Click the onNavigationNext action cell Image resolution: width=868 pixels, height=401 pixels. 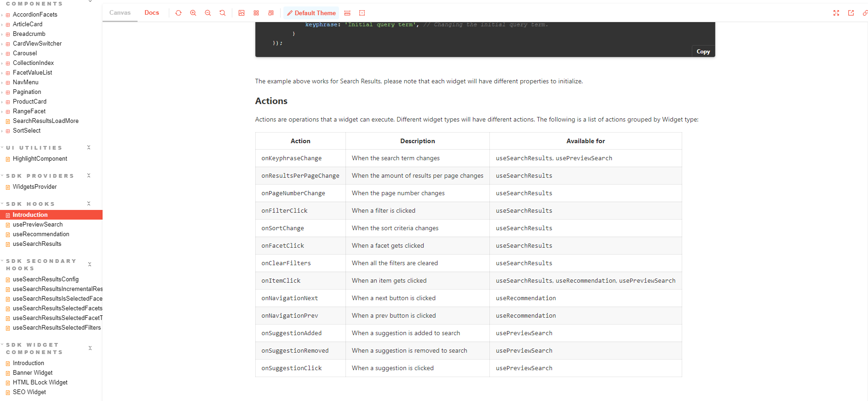point(300,298)
